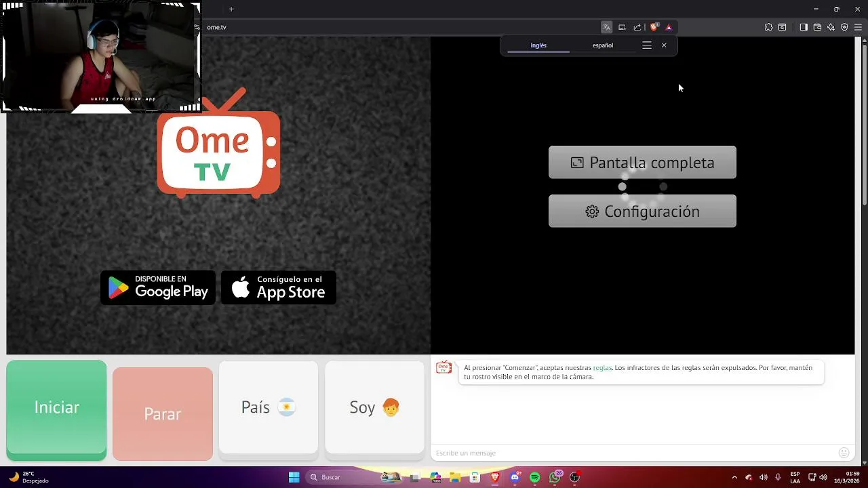
Task: Open Brave Rewards triangle icon
Action: (669, 27)
